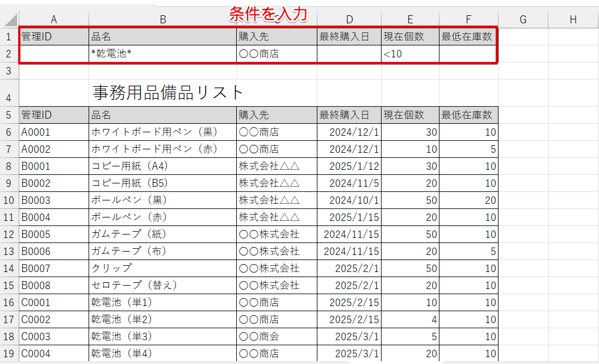Select the 現在個数 cell showing 4
Viewport: 599px width, 364px height.
(409, 320)
